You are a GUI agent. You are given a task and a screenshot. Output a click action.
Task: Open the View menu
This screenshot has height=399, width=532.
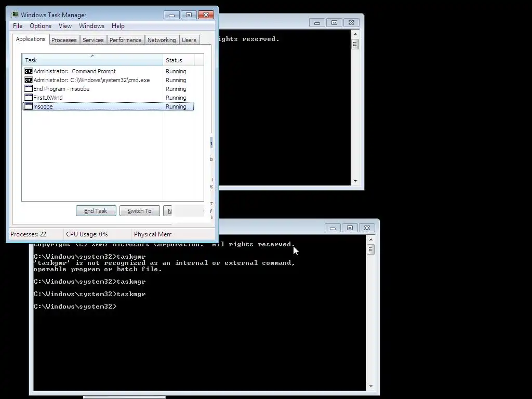pos(65,26)
